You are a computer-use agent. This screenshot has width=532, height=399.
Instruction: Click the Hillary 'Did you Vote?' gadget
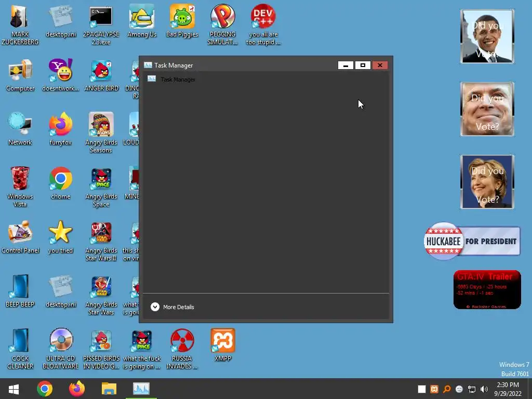[x=487, y=182]
